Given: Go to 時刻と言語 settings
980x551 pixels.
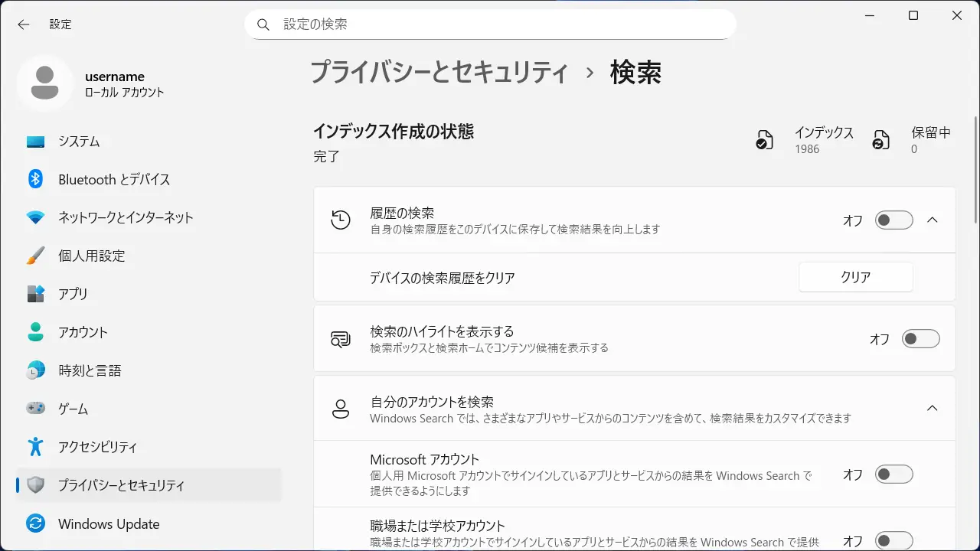Looking at the screenshot, I should [x=90, y=370].
